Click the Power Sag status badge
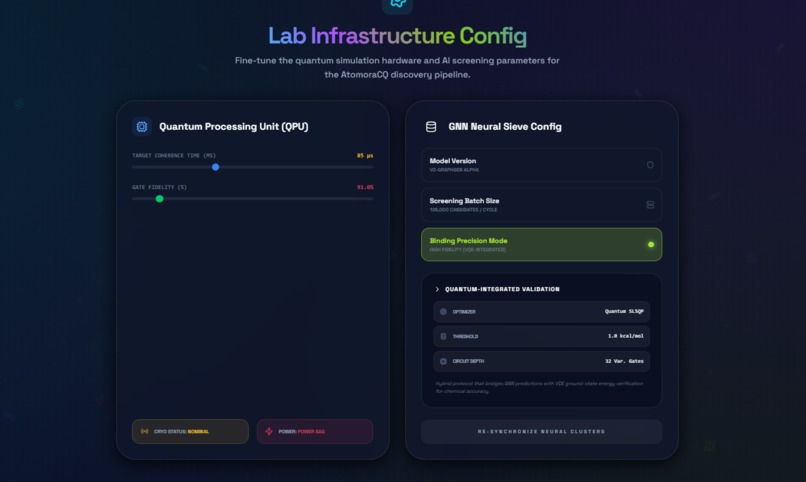The height and width of the screenshot is (482, 806). click(315, 431)
